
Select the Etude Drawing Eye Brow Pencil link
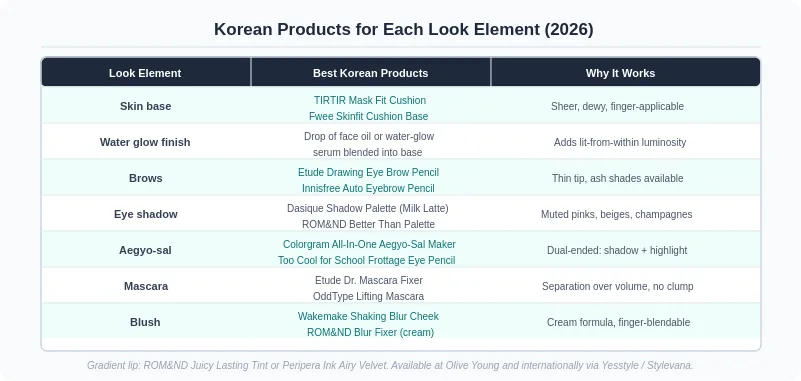pos(368,173)
